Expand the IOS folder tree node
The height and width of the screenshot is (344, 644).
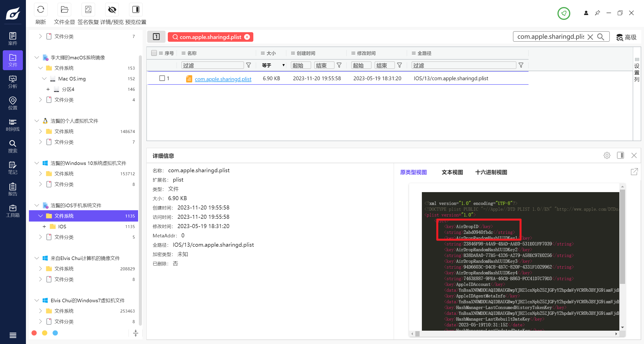click(44, 227)
